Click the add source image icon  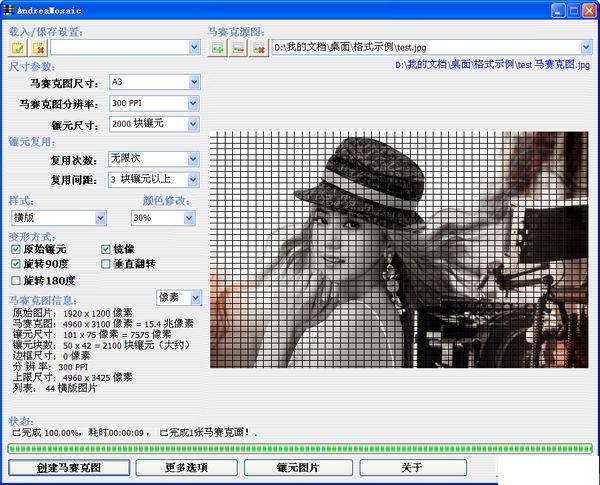coord(217,47)
